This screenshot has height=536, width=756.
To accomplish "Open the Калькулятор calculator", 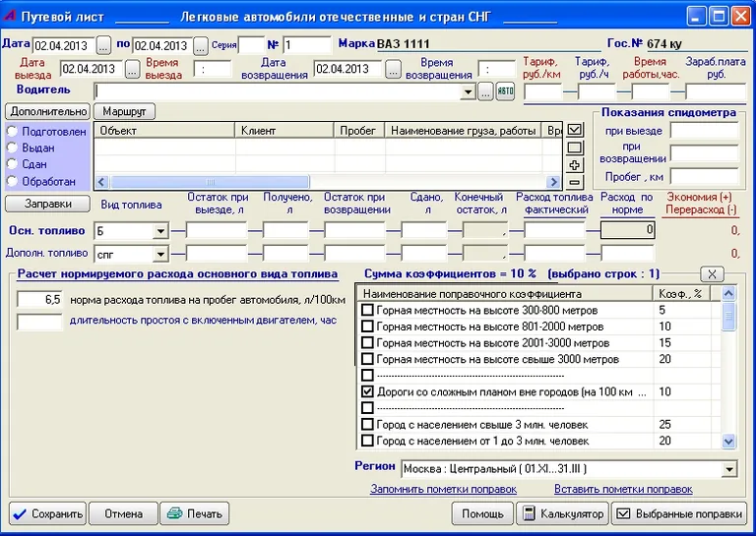I will click(x=561, y=513).
